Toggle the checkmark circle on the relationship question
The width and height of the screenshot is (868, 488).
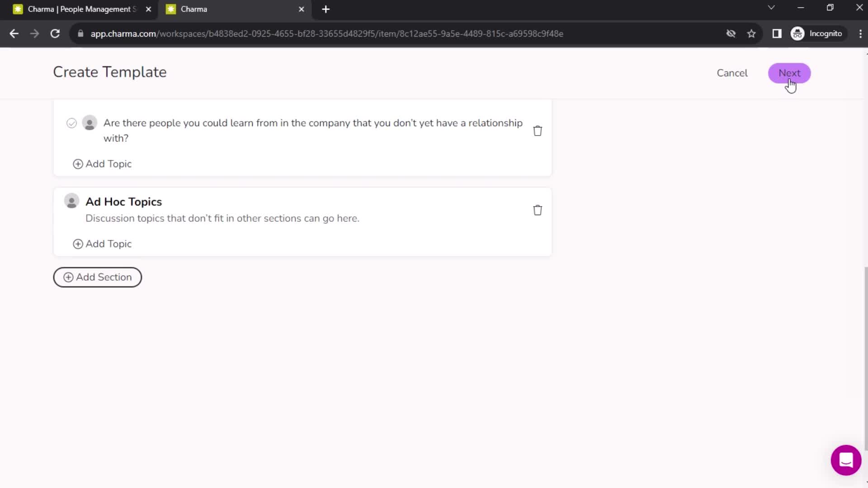[x=71, y=123]
